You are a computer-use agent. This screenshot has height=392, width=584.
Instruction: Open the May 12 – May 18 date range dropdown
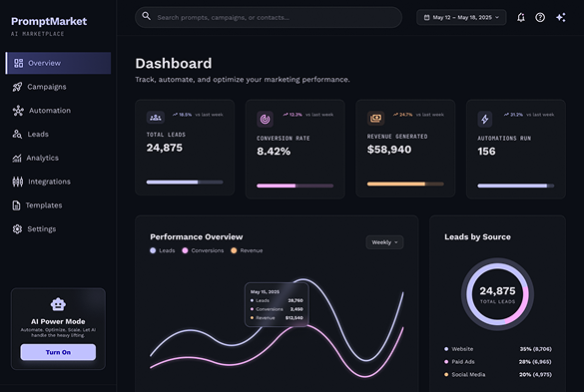point(461,18)
